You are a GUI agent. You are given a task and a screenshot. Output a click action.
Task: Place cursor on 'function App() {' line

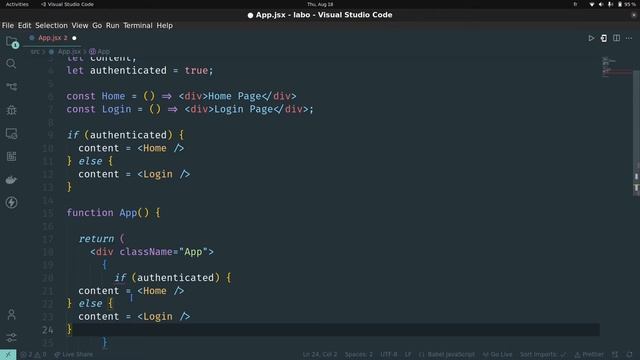click(x=113, y=213)
